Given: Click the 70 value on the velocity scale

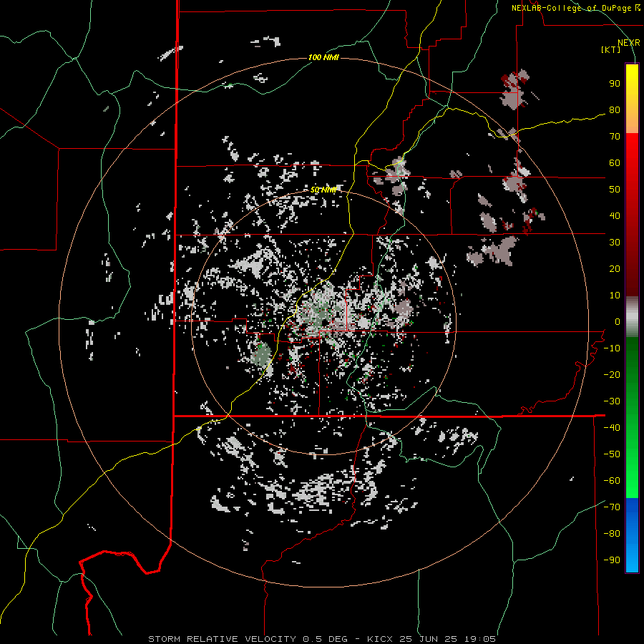Looking at the screenshot, I should pos(615,137).
